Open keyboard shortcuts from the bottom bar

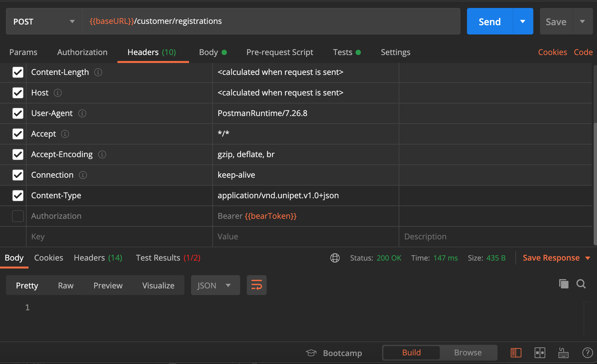point(563,353)
